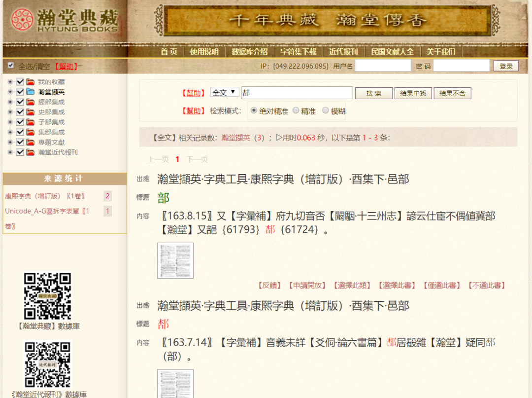
Task: Open the 全文 search scope dropdown
Action: (x=225, y=93)
